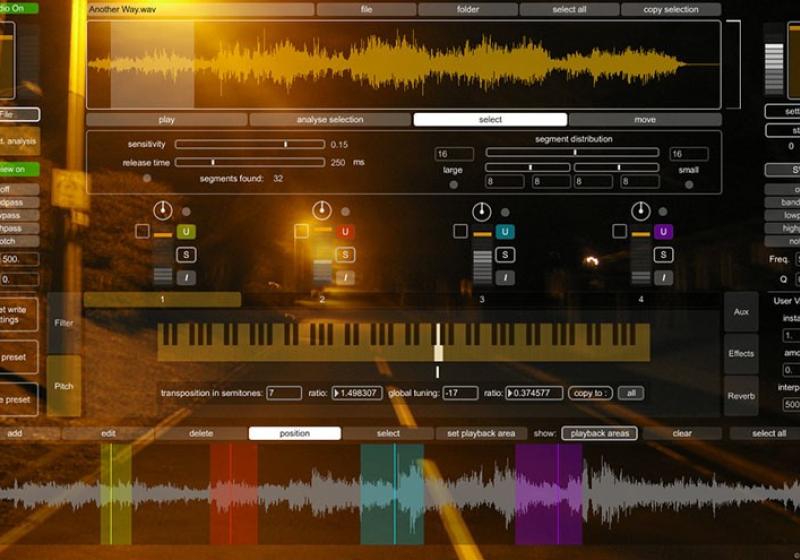Click the red U button of channel 2
The width and height of the screenshot is (800, 560).
(345, 232)
